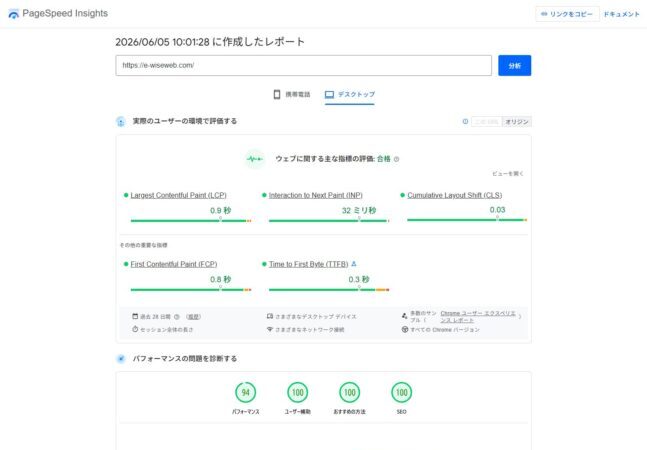
Task: Click the おすすめの方法 score gauge 100
Action: 349,392
